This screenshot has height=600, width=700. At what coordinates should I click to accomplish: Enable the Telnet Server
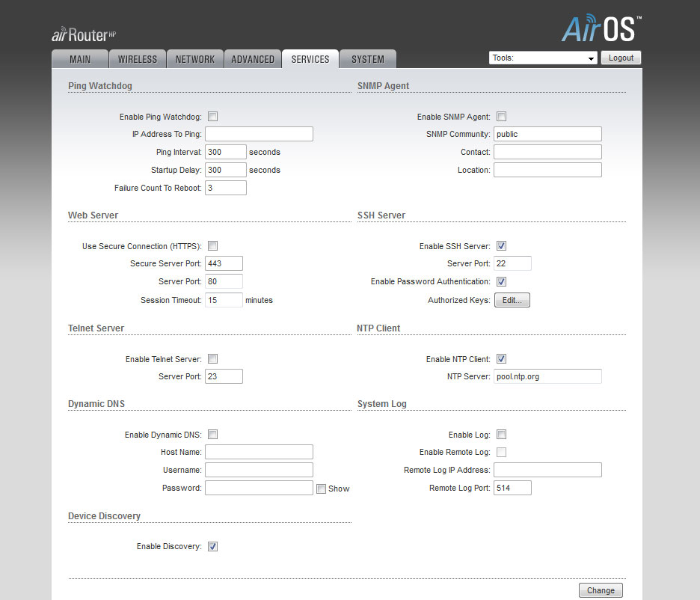[x=212, y=358]
